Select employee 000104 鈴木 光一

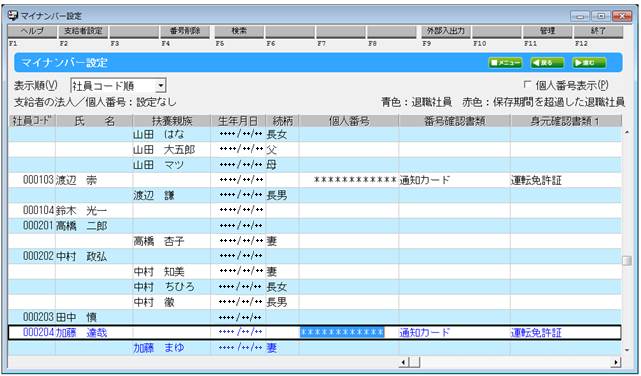pos(315,210)
